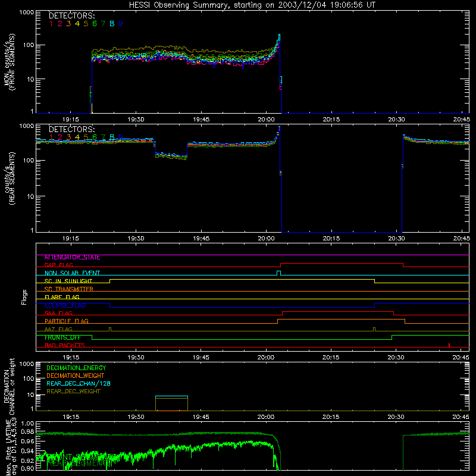
Task: Pick red detector 1 in the front segments legend
Action: [51, 24]
